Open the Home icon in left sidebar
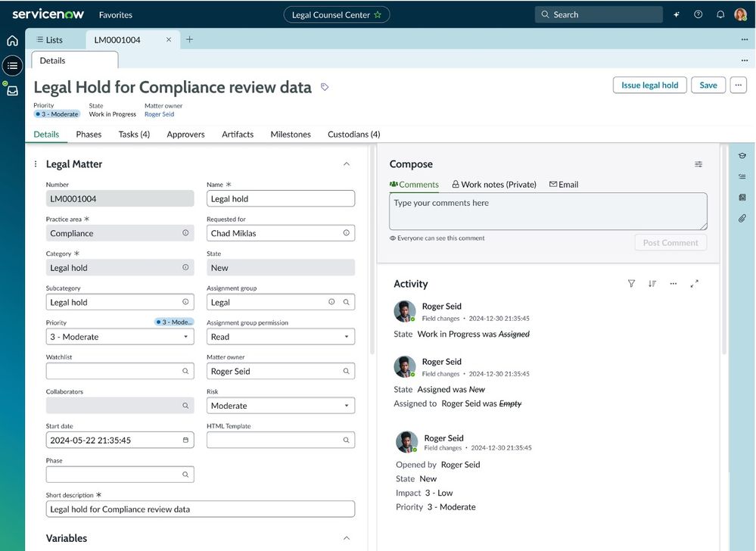The height and width of the screenshot is (551, 756). pyautogui.click(x=12, y=41)
